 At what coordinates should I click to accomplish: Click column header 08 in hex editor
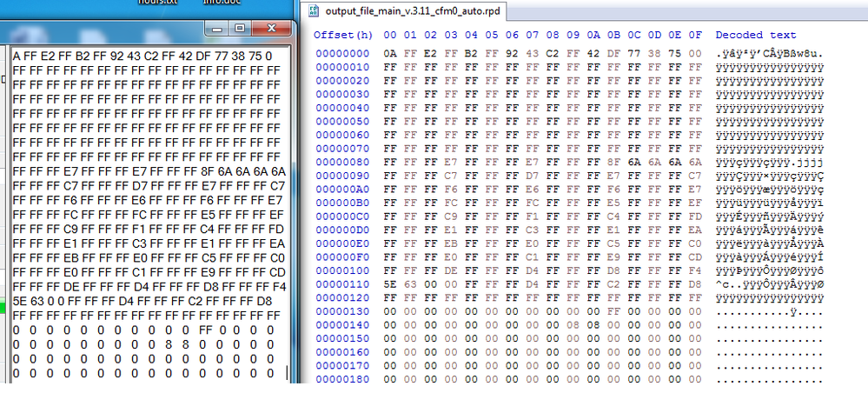coord(553,35)
